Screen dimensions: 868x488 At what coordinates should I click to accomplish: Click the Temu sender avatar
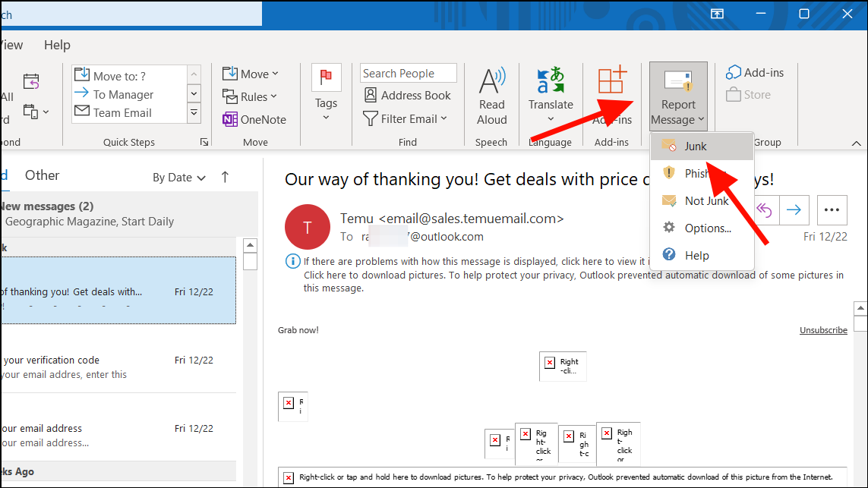coord(308,227)
